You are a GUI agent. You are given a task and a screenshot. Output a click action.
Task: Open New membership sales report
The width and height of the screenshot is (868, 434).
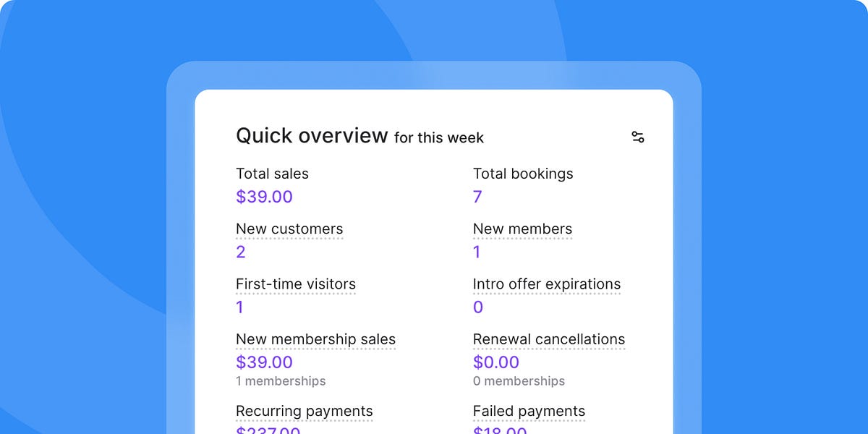point(316,339)
